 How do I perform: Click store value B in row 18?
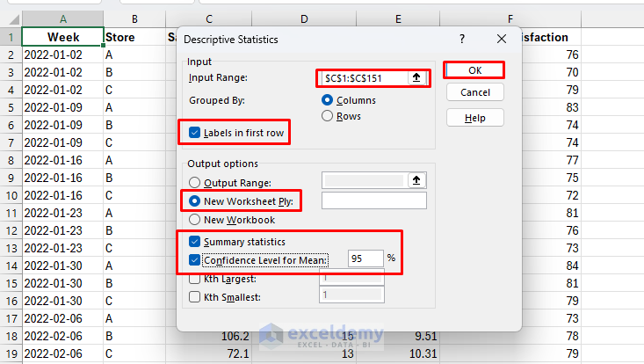click(x=134, y=336)
